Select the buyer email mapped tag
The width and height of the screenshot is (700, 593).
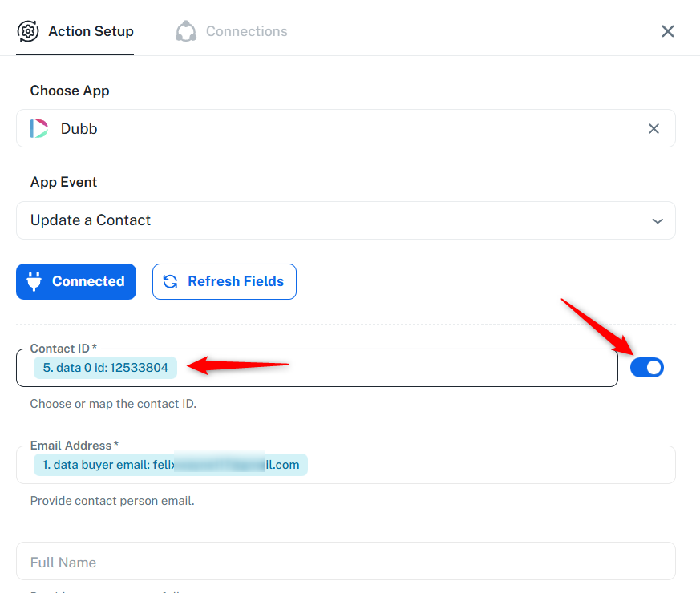click(x=171, y=465)
